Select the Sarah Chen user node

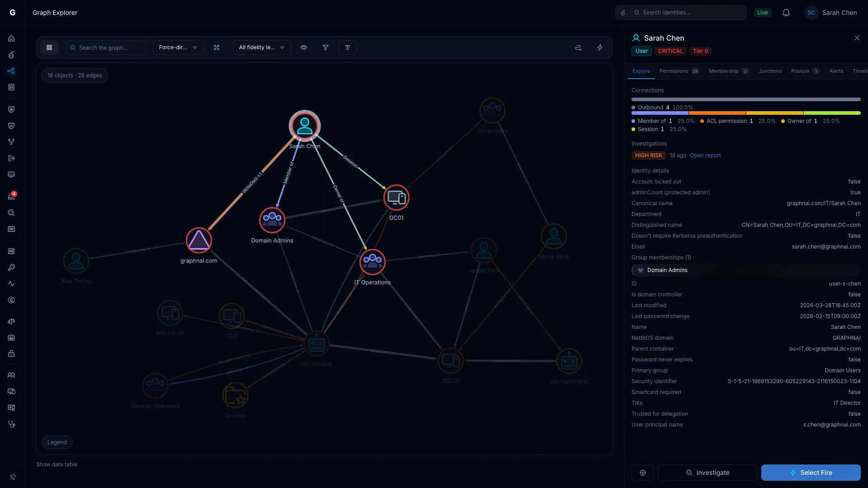[x=305, y=126]
